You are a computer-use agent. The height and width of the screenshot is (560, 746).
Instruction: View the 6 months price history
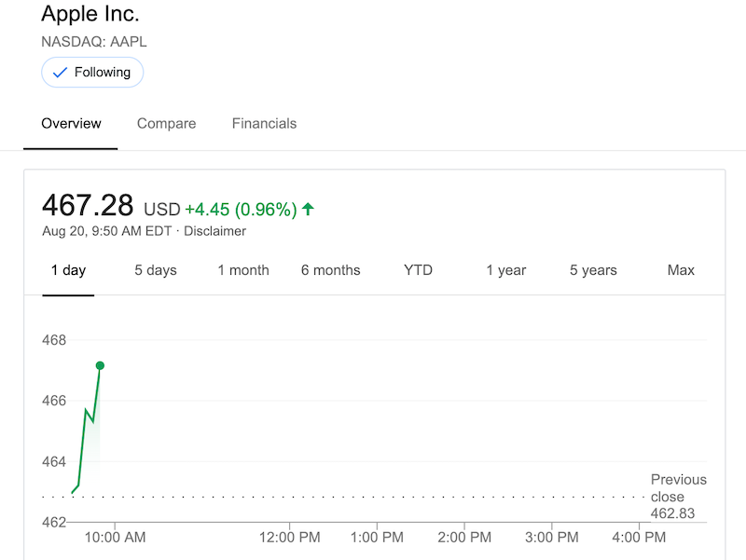point(330,270)
